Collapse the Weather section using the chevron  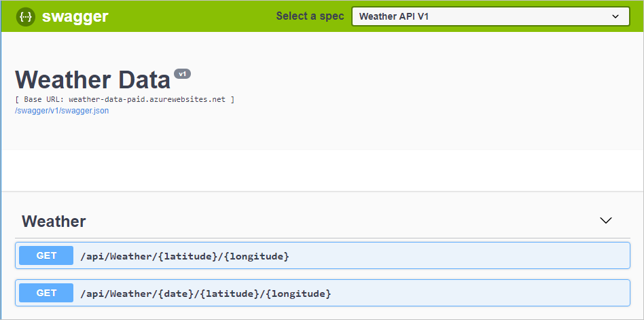tap(606, 221)
